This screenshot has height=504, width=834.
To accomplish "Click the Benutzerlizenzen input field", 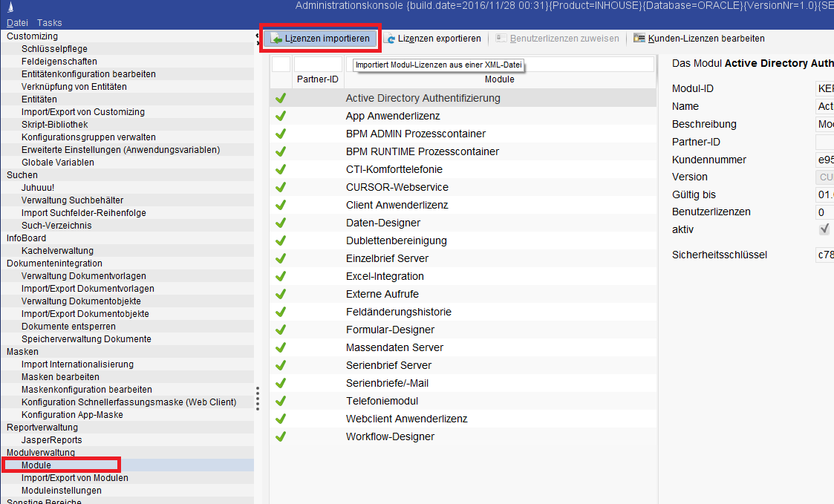I will pos(824,212).
